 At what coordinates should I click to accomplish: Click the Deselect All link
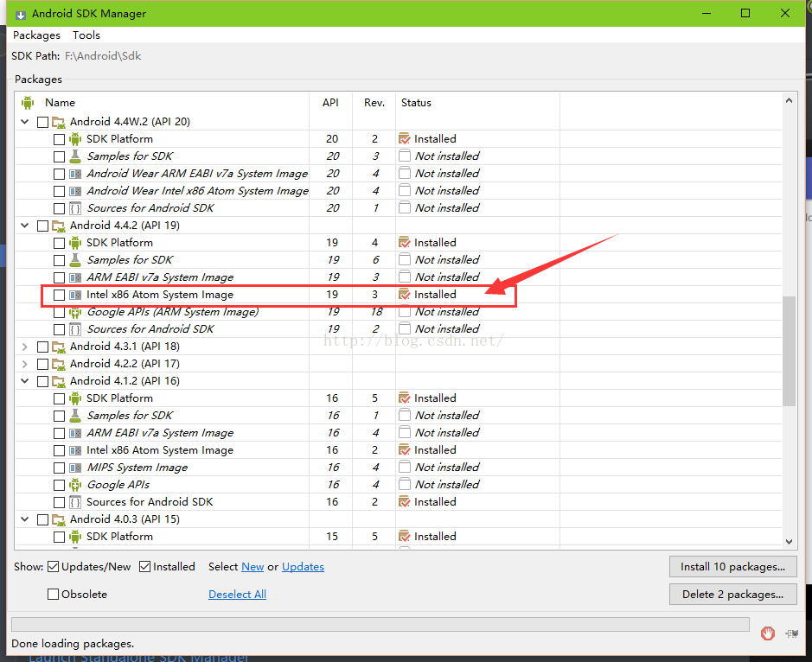tap(237, 595)
